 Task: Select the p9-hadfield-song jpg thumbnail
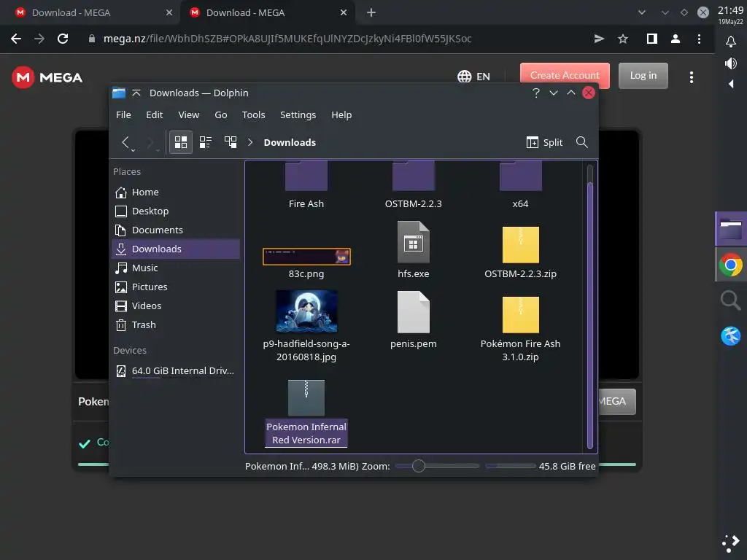[306, 311]
